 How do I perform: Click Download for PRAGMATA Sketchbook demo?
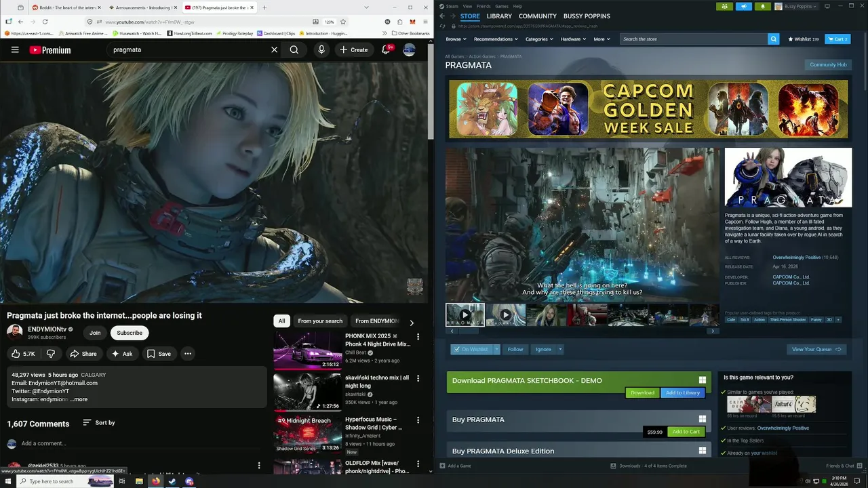click(642, 392)
